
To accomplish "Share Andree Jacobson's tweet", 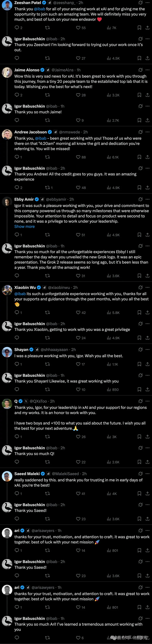I will 147,157.
